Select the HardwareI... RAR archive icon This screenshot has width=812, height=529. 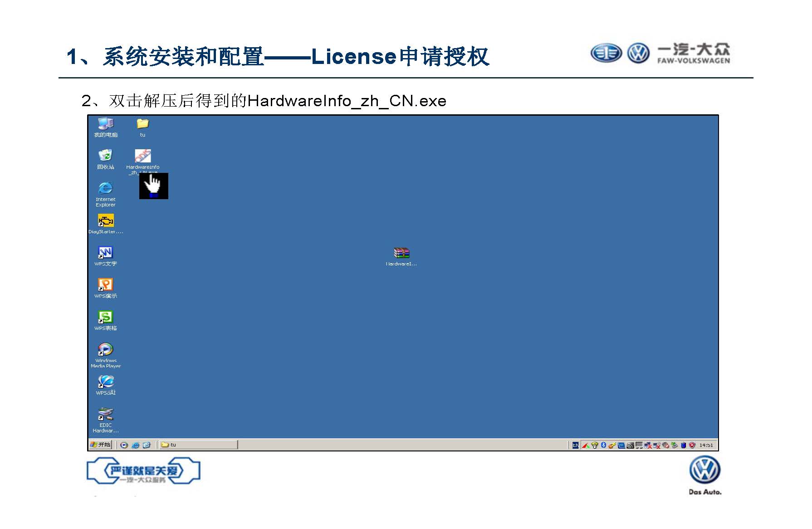[x=401, y=253]
